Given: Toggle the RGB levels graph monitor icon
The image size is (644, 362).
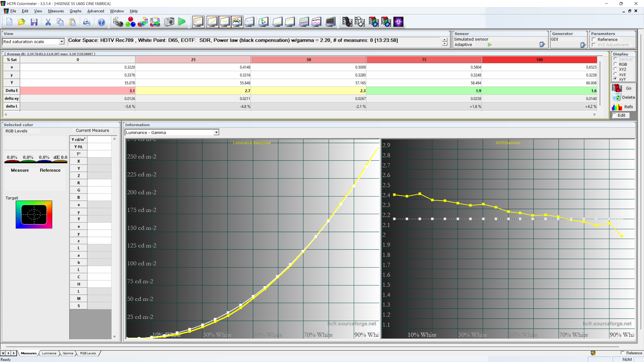Looking at the screenshot, I should 237,22.
